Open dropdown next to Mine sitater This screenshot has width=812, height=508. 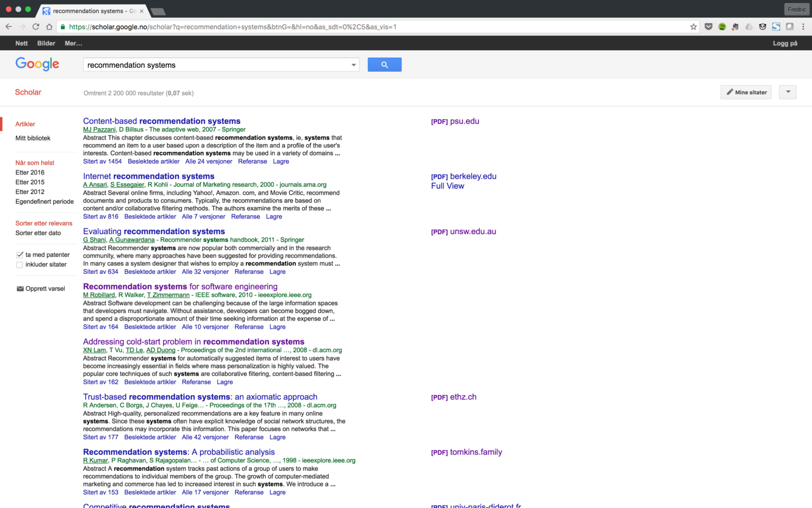pos(788,92)
